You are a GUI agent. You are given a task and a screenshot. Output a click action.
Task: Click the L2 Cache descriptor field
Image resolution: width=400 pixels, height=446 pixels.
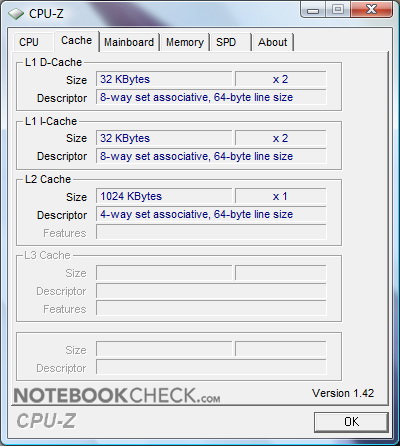pos(211,214)
